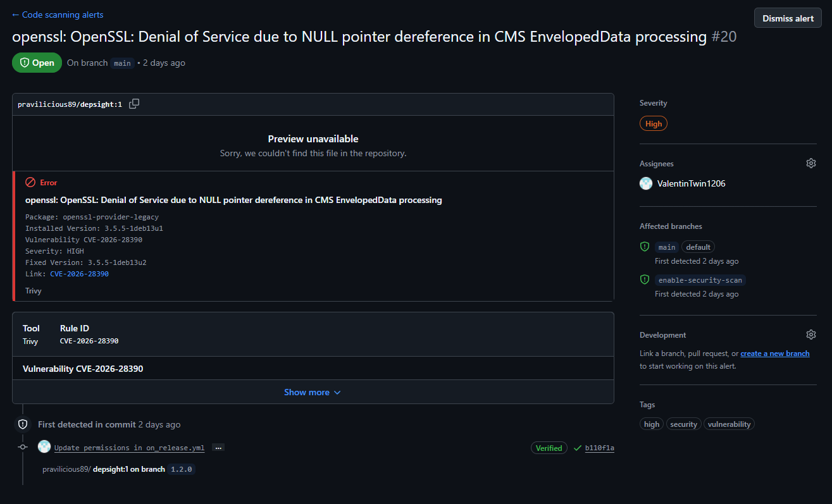The width and height of the screenshot is (832, 504).
Task: Expand the commit message with the ellipsis
Action: tap(218, 447)
